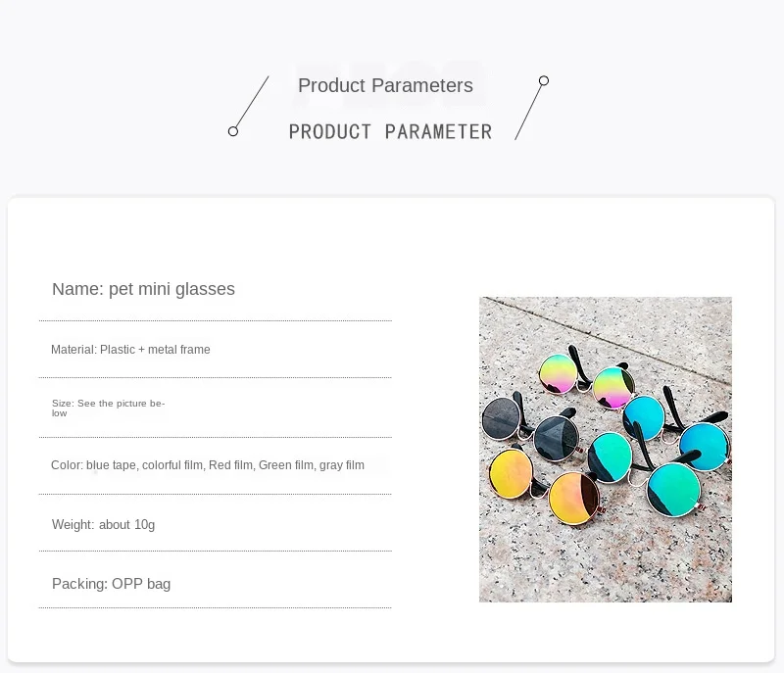784x673 pixels.
Task: Click the 'Packing: OPP bag' text
Action: point(111,584)
